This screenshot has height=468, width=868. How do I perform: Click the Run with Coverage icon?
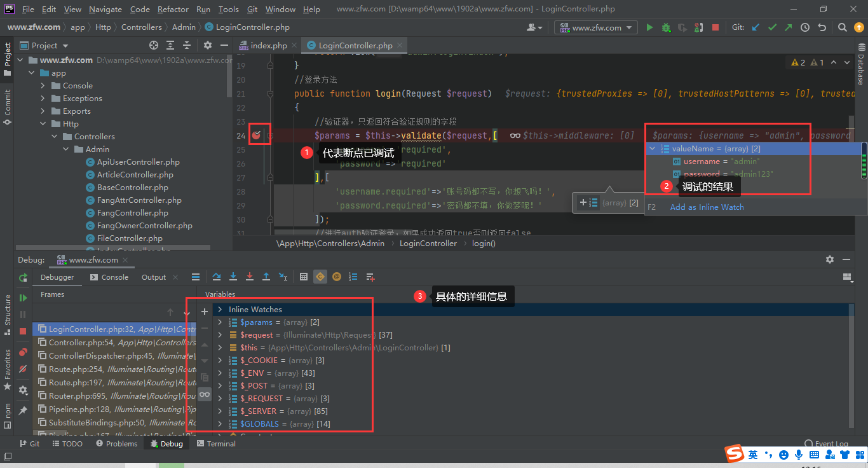pos(682,27)
